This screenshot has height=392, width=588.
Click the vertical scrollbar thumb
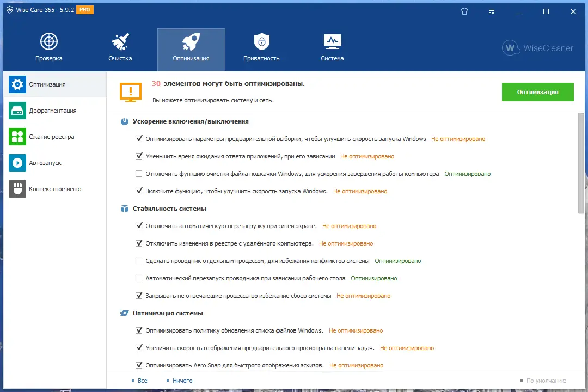click(581, 163)
